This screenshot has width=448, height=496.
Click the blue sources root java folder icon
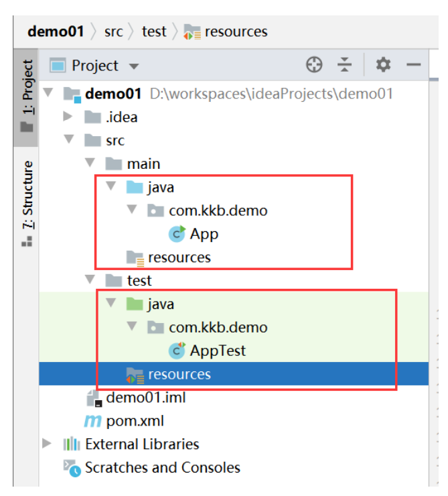click(135, 187)
